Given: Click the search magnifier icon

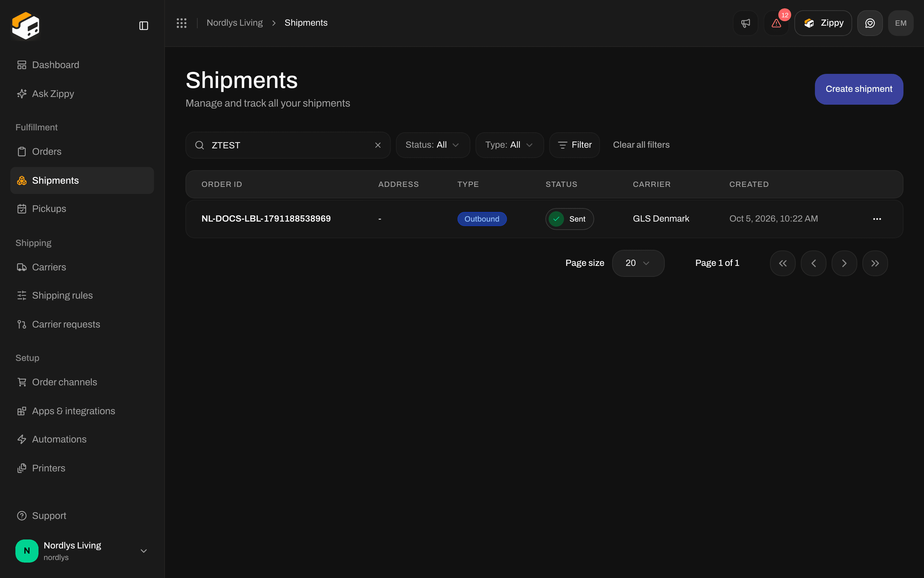Looking at the screenshot, I should (199, 145).
